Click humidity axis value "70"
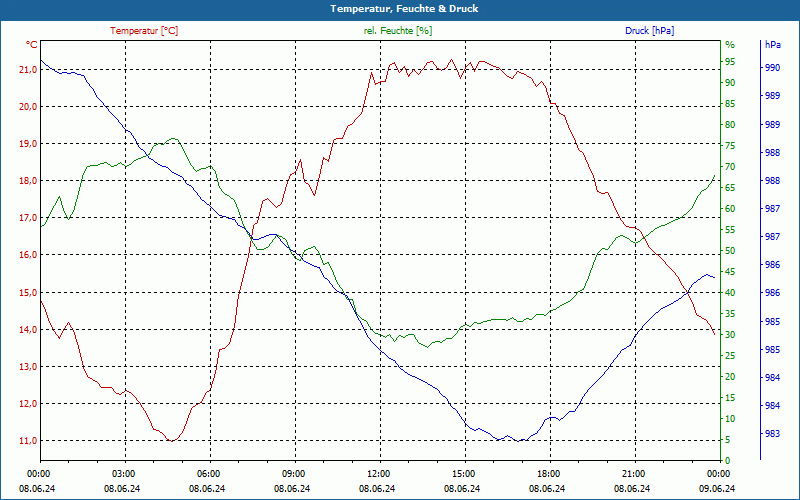The height and width of the screenshot is (500, 800). tap(730, 167)
